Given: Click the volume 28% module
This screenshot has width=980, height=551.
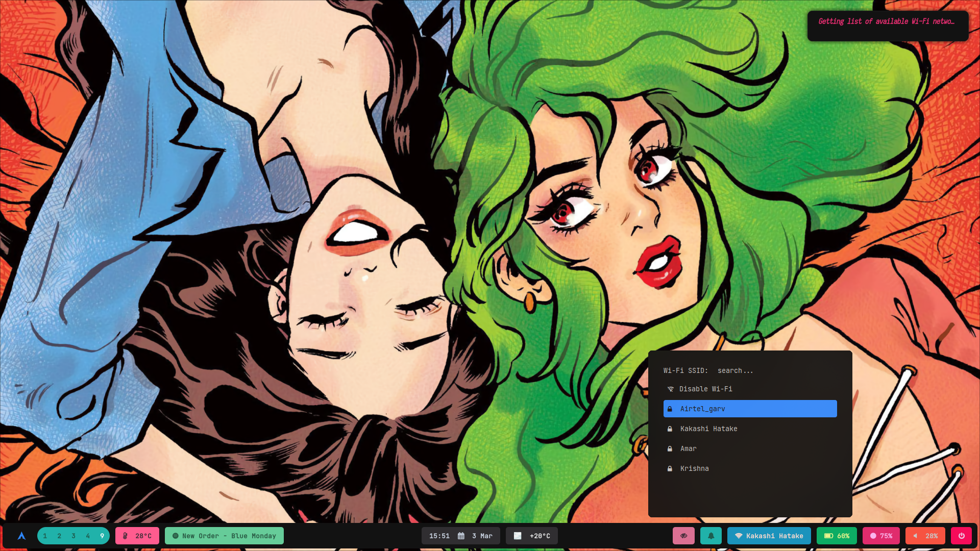Looking at the screenshot, I should [x=925, y=536].
